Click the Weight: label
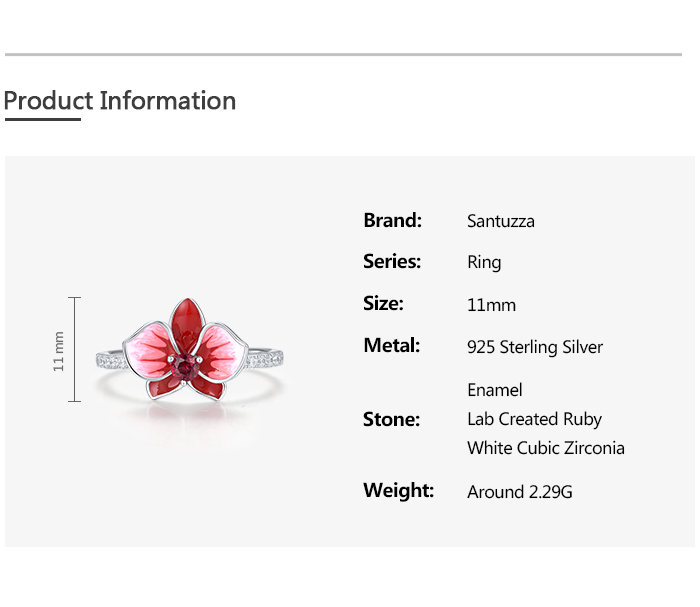This screenshot has width=700, height=607. (398, 491)
